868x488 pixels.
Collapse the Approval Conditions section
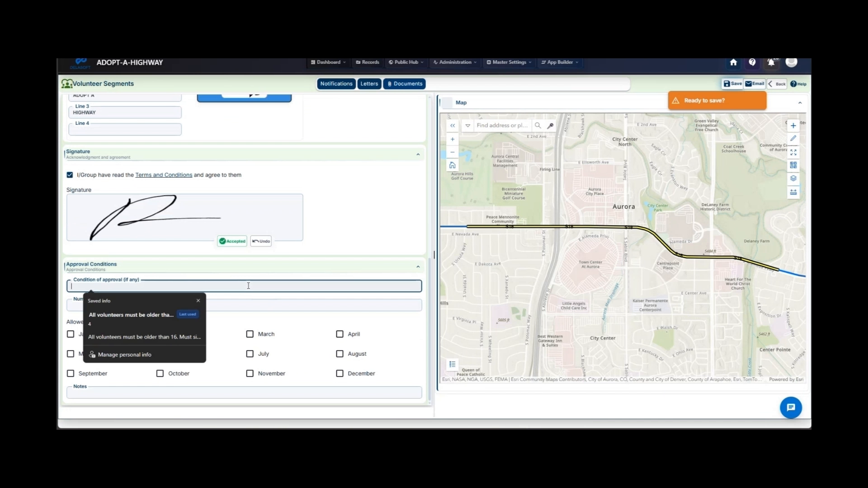pyautogui.click(x=418, y=267)
